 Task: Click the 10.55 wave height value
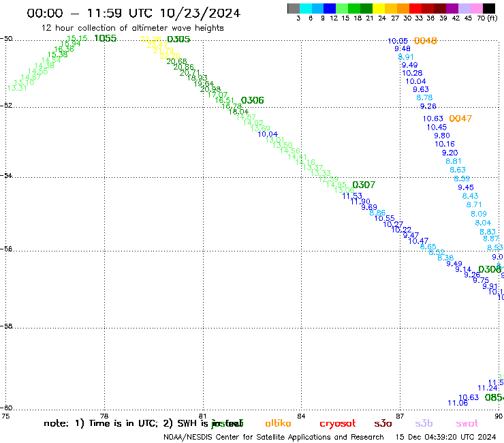click(x=384, y=219)
